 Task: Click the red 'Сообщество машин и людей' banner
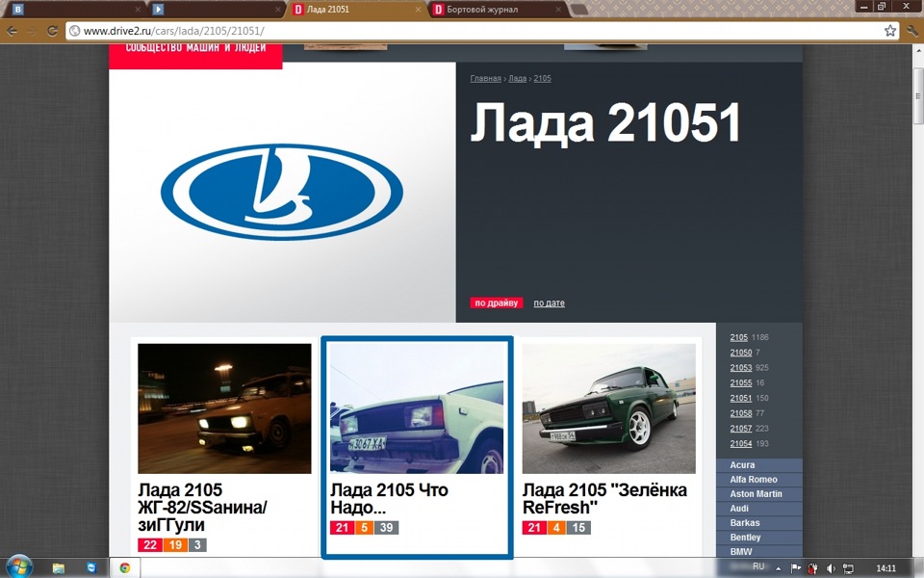click(195, 57)
